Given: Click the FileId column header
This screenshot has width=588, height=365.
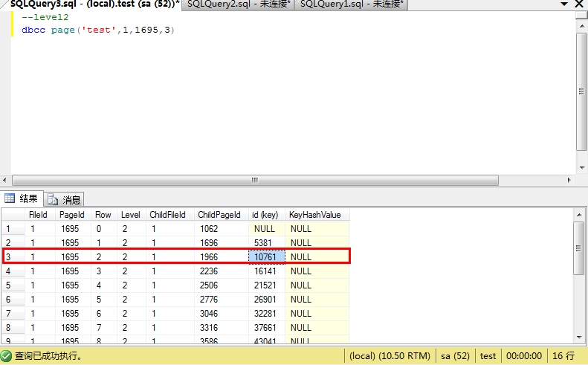Looking at the screenshot, I should (39, 215).
